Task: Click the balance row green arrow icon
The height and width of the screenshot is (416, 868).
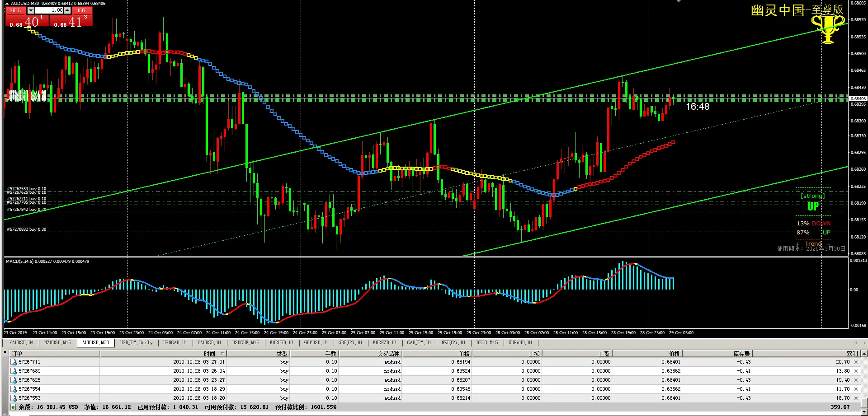Action: pyautogui.click(x=13, y=407)
